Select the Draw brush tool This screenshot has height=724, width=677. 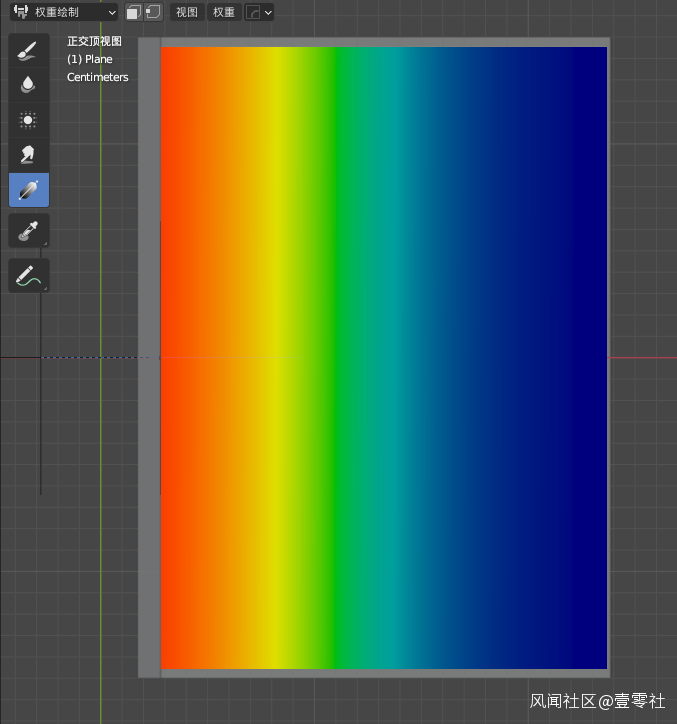tap(28, 50)
